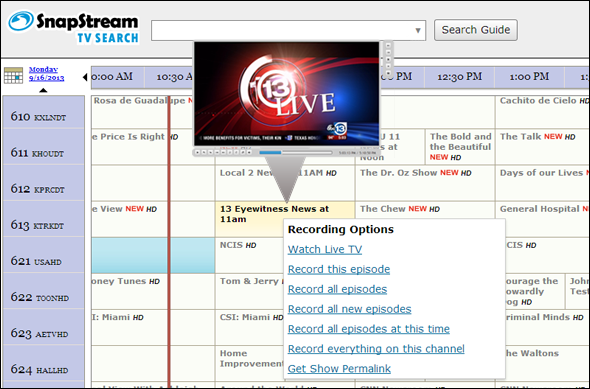Screen dimensions: 590x389
Task: Select The Bold and the Beautiful
Action: (460, 147)
